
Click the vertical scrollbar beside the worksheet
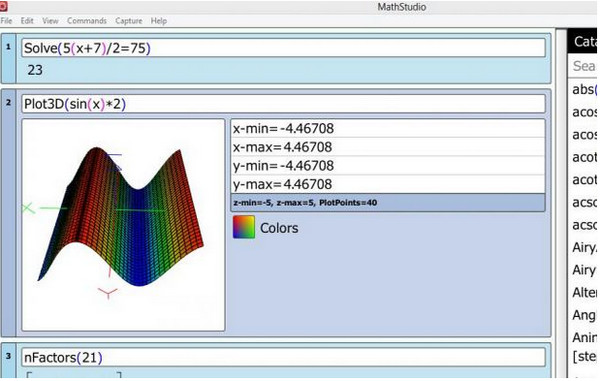pyautogui.click(x=561, y=203)
